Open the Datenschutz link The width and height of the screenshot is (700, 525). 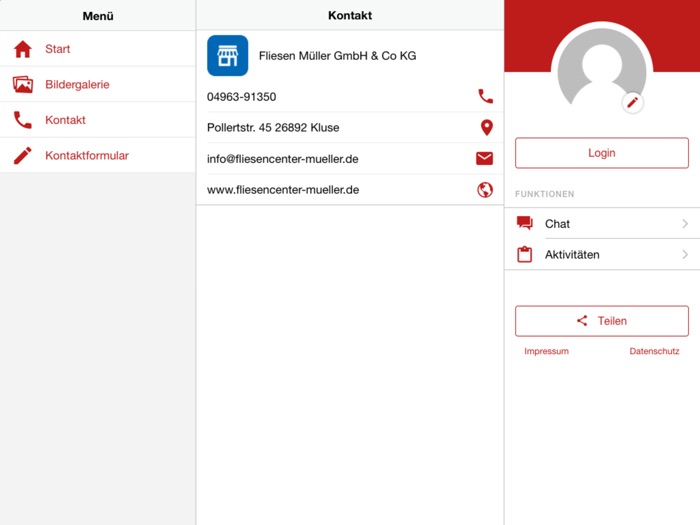[654, 351]
